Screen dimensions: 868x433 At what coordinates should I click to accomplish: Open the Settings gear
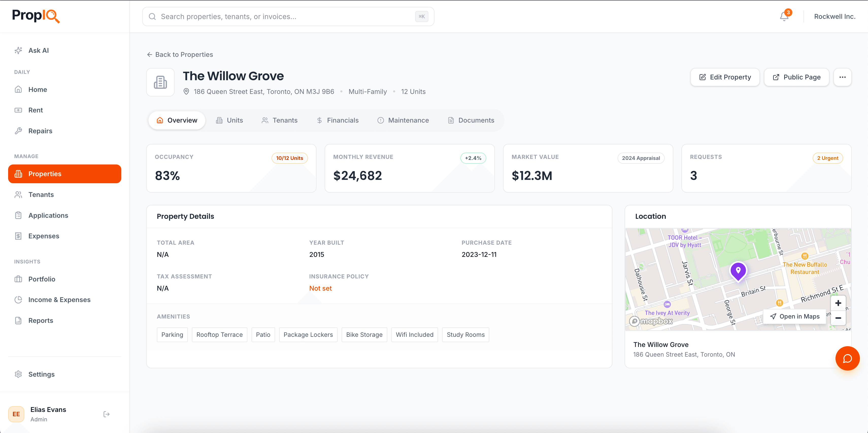click(x=19, y=374)
